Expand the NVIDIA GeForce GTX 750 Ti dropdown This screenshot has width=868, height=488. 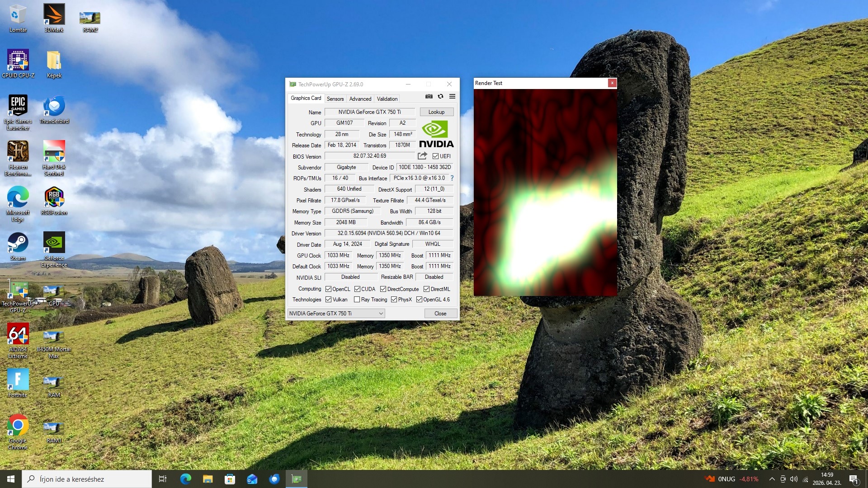[336, 314]
